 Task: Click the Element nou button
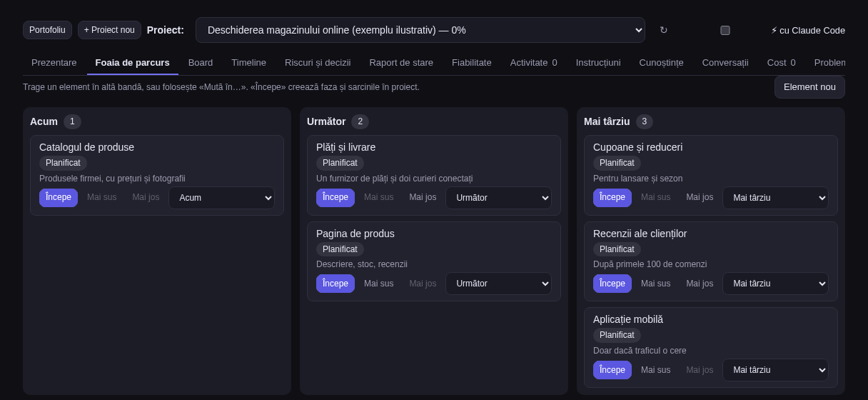coord(809,87)
